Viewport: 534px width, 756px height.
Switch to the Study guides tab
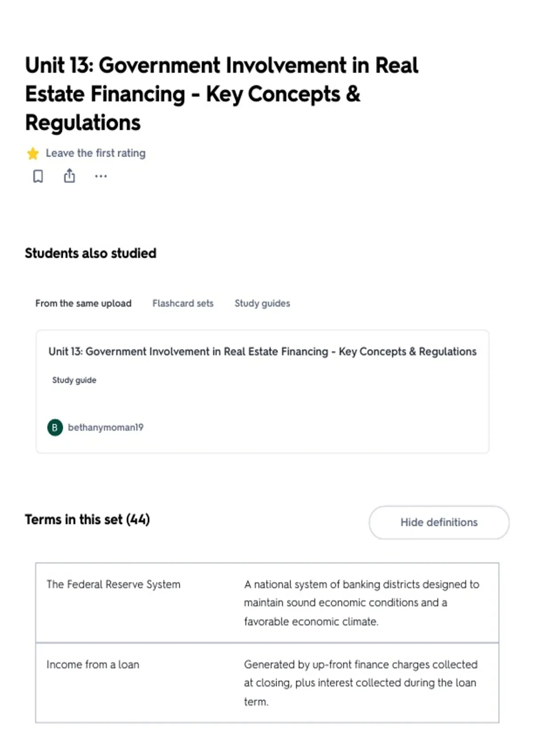click(262, 303)
